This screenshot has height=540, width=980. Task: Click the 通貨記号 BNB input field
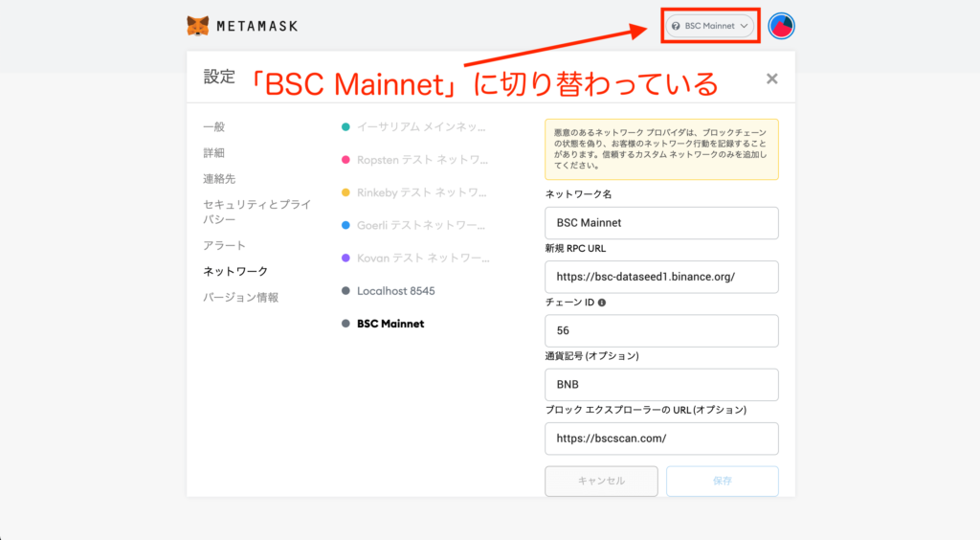661,384
